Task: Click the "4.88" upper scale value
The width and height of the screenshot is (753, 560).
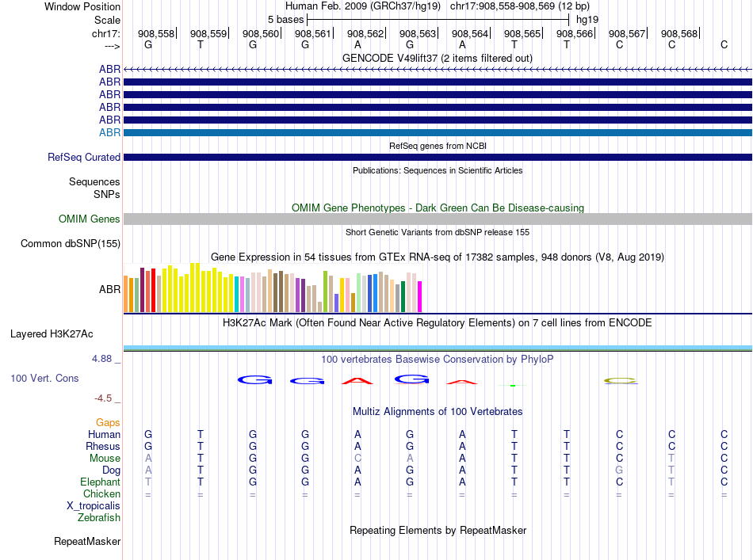Action: point(101,359)
